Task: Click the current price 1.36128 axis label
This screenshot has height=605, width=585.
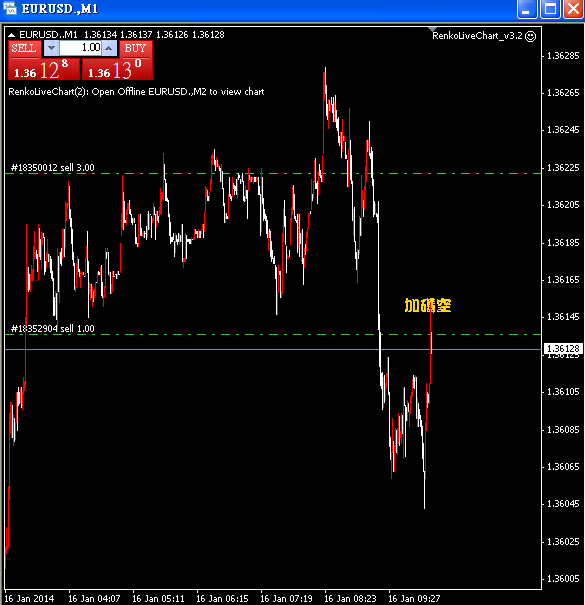Action: pos(563,349)
